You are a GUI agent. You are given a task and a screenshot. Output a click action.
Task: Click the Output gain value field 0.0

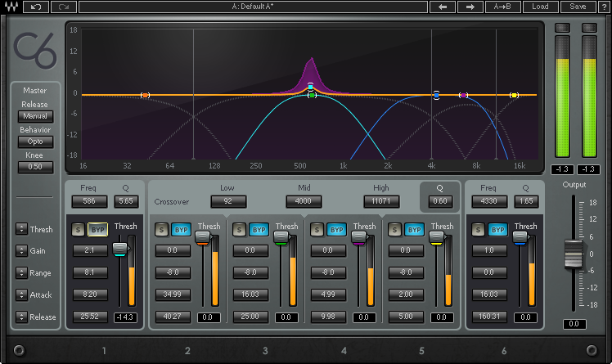coord(574,324)
